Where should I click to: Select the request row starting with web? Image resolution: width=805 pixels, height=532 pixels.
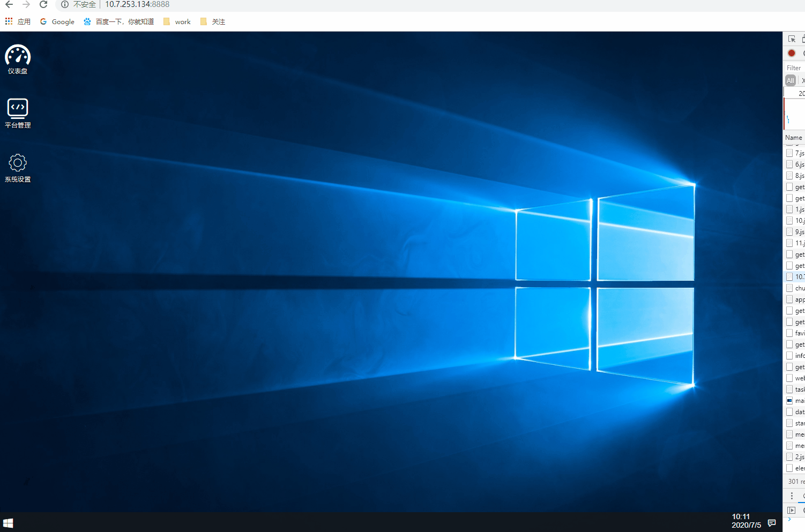[x=795, y=378]
